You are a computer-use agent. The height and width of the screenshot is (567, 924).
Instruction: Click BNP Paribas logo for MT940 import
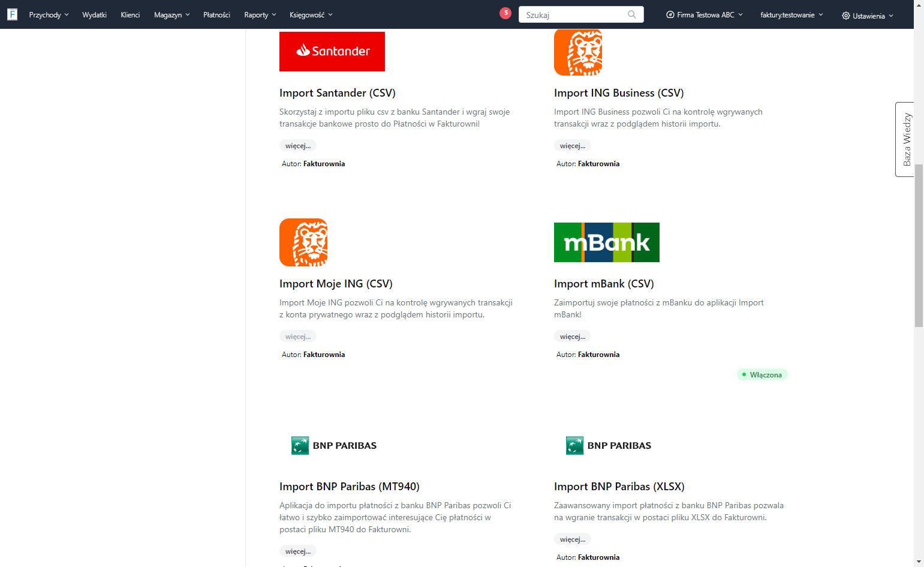click(x=334, y=445)
